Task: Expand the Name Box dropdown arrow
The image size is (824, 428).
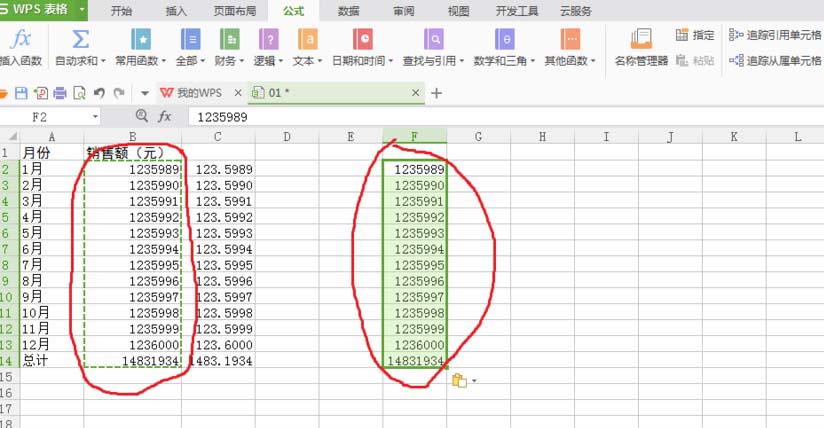Action: [95, 117]
